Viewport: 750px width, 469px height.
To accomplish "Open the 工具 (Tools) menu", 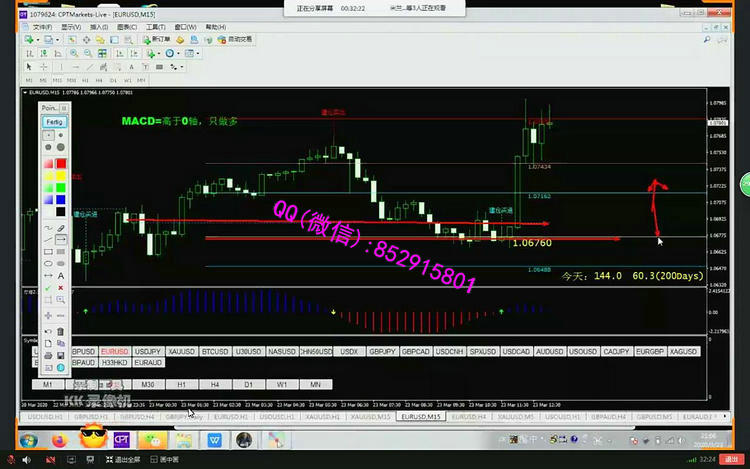I will [x=159, y=27].
